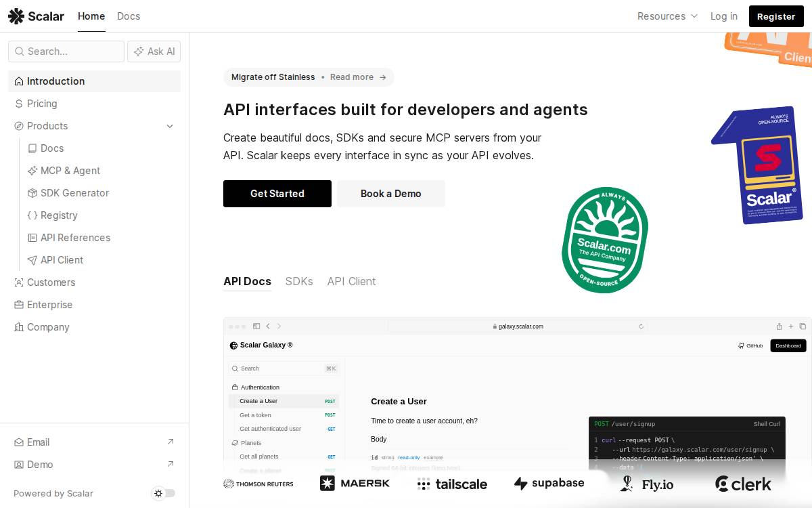Click the Enterprise briefcase icon
The width and height of the screenshot is (812, 508).
tap(19, 305)
